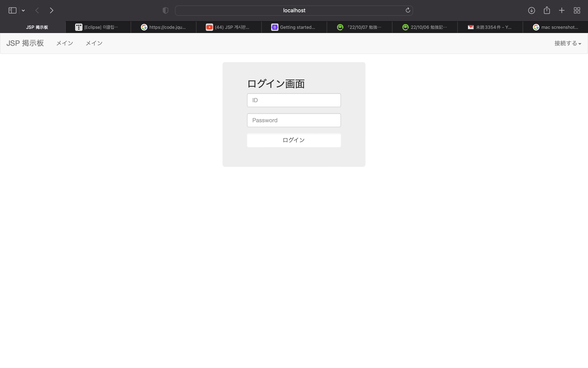Open a new tab with the plus icon
Screen dimensions: 588x368
[x=562, y=10]
